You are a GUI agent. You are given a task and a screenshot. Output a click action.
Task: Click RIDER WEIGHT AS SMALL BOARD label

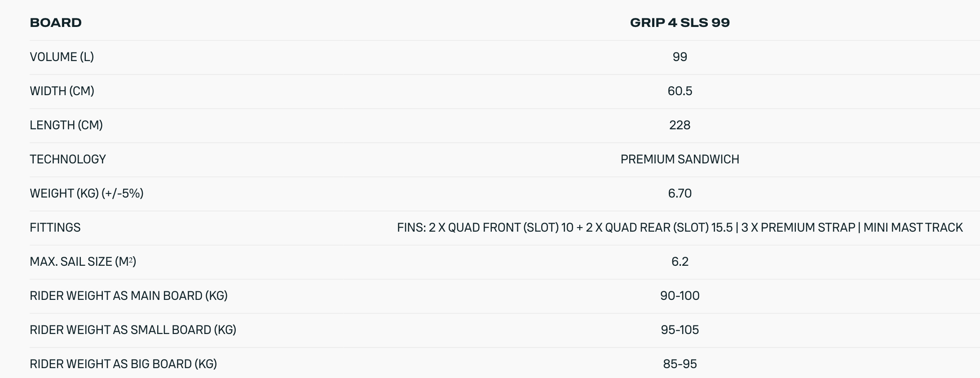(x=133, y=330)
